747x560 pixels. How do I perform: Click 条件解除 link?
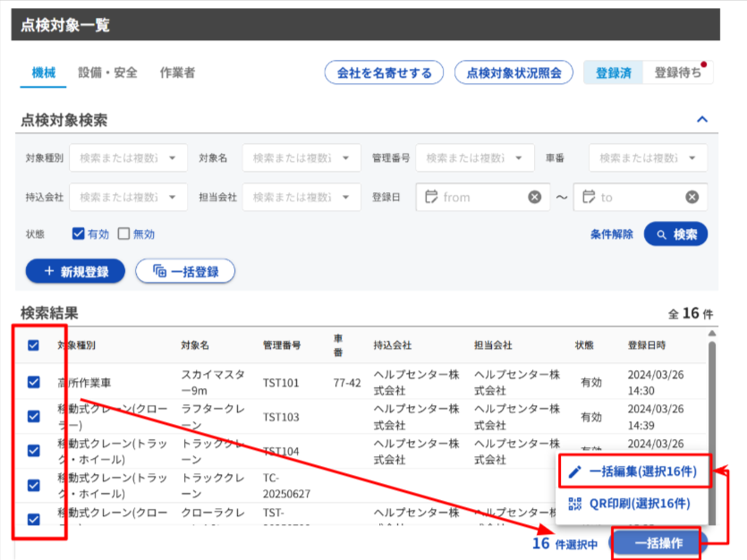click(x=612, y=234)
